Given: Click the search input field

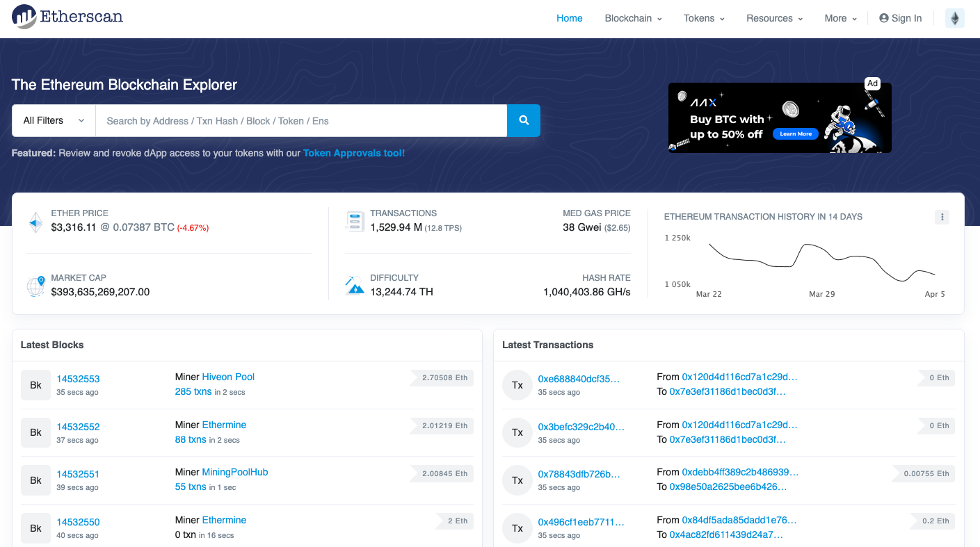Looking at the screenshot, I should pyautogui.click(x=301, y=120).
